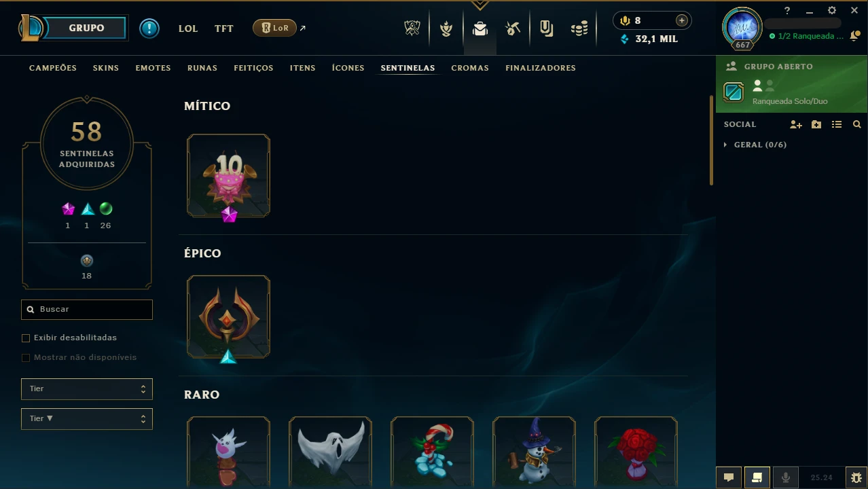This screenshot has height=489, width=868.
Task: Click the Collection backpack icon
Action: click(480, 29)
